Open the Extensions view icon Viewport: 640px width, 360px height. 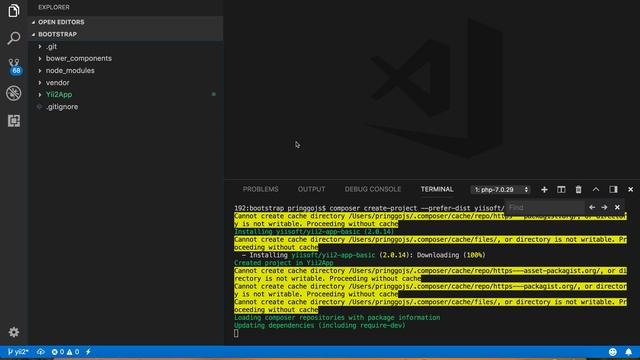[13, 120]
